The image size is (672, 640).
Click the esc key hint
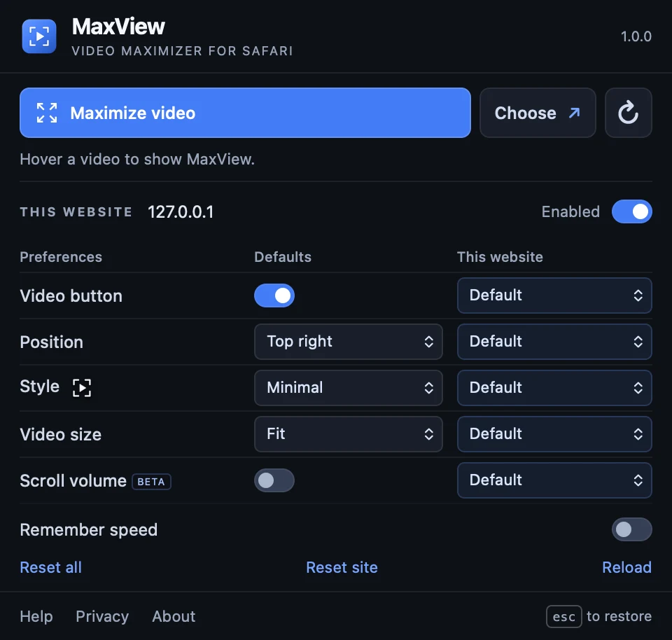coord(564,616)
